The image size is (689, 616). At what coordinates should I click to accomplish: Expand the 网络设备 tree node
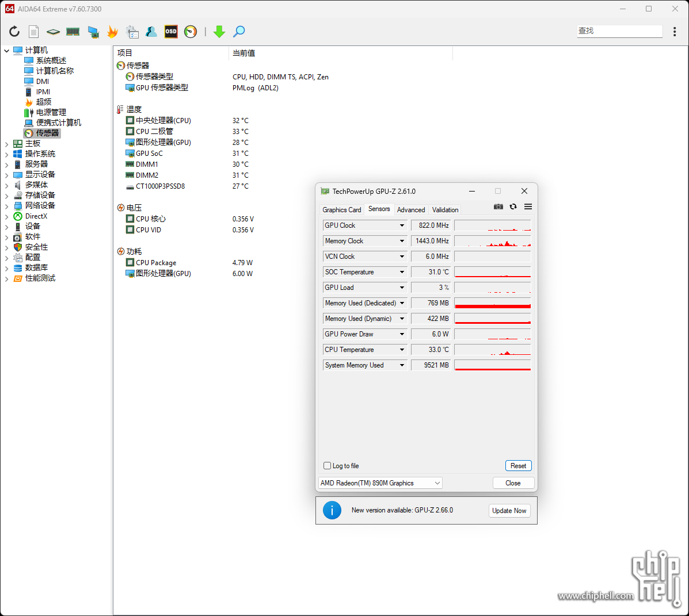pos(6,206)
